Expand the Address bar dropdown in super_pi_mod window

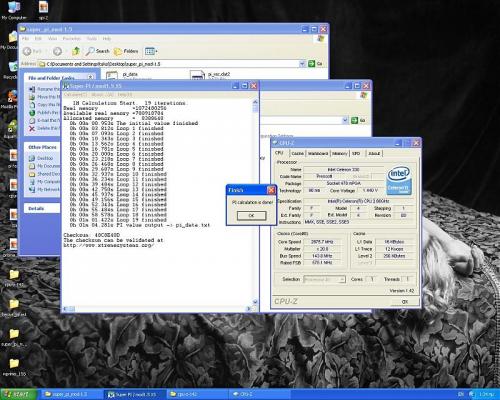coord(302,63)
